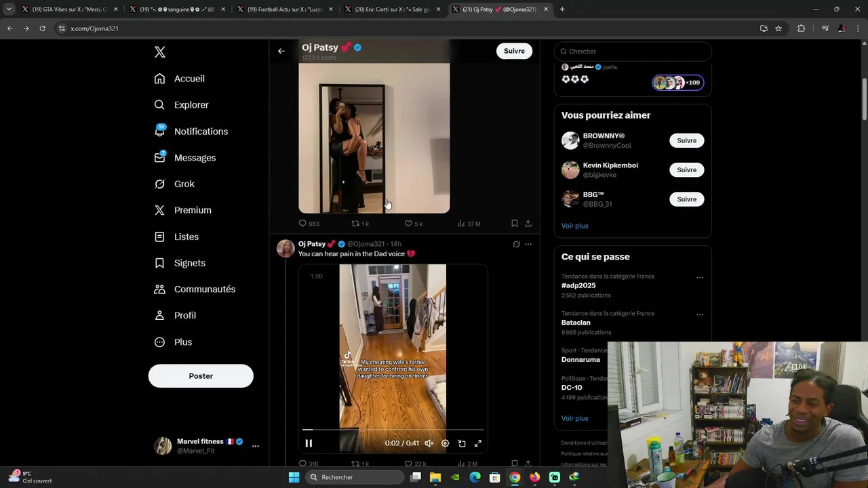Click the X logo in the sidebar
Viewport: 868px width, 488px height.
click(x=160, y=52)
